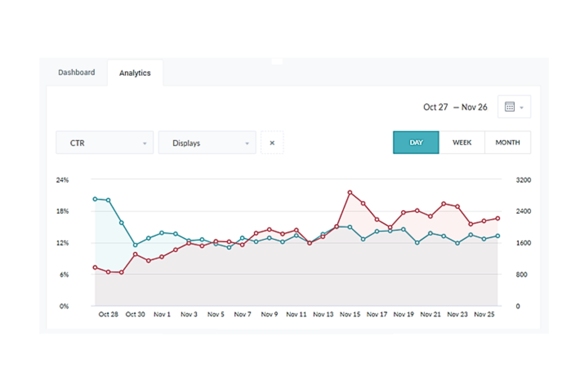Open the calendar date picker icon
The image size is (588, 392).
point(510,106)
